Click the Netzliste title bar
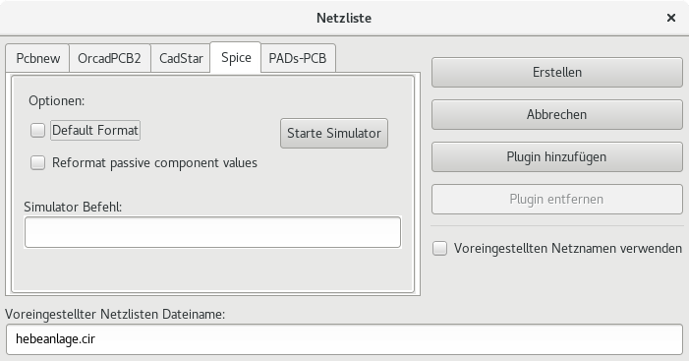Image resolution: width=689 pixels, height=361 pixels. click(x=344, y=18)
